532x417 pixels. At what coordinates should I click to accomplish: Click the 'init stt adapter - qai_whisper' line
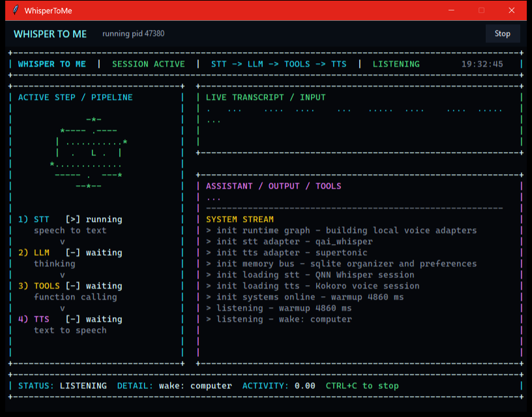pyautogui.click(x=289, y=241)
